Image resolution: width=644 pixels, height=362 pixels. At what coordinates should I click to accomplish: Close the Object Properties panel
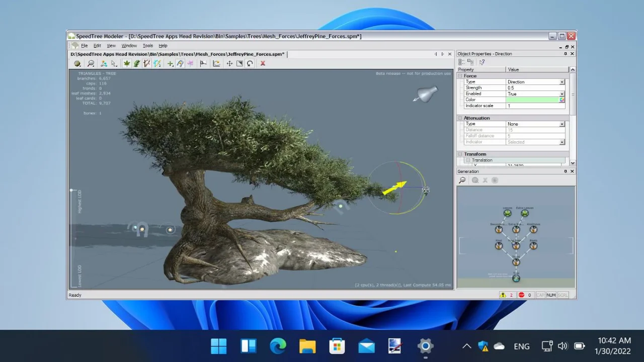[572, 54]
